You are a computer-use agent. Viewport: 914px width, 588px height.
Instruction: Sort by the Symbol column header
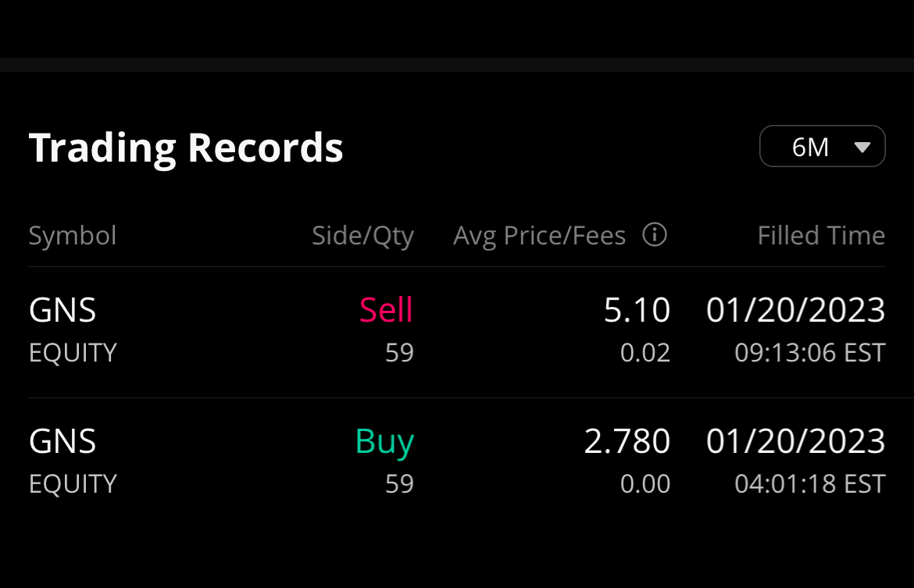(73, 235)
